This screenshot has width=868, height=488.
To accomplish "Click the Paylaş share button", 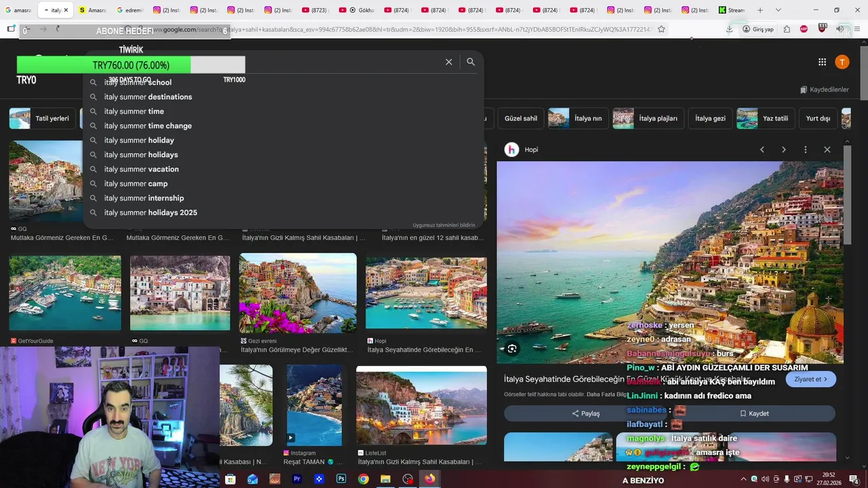I will 586,413.
